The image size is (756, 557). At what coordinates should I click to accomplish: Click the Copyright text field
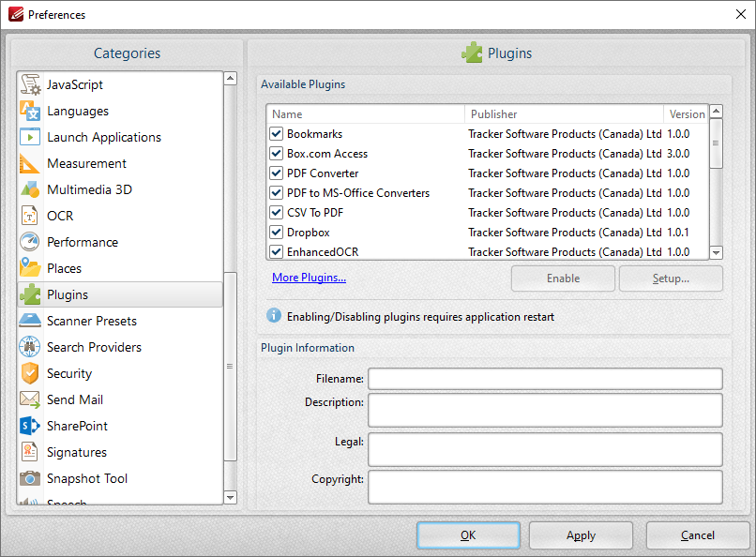point(545,488)
